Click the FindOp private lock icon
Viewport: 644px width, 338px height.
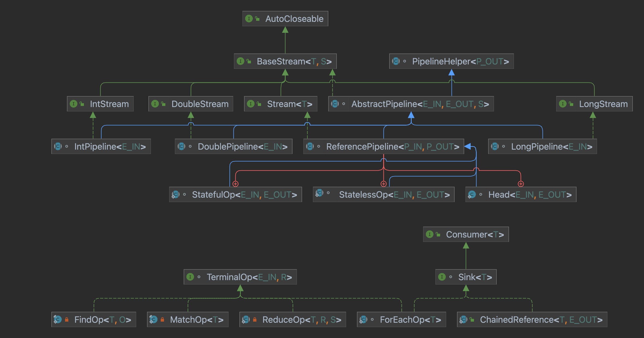(67, 319)
